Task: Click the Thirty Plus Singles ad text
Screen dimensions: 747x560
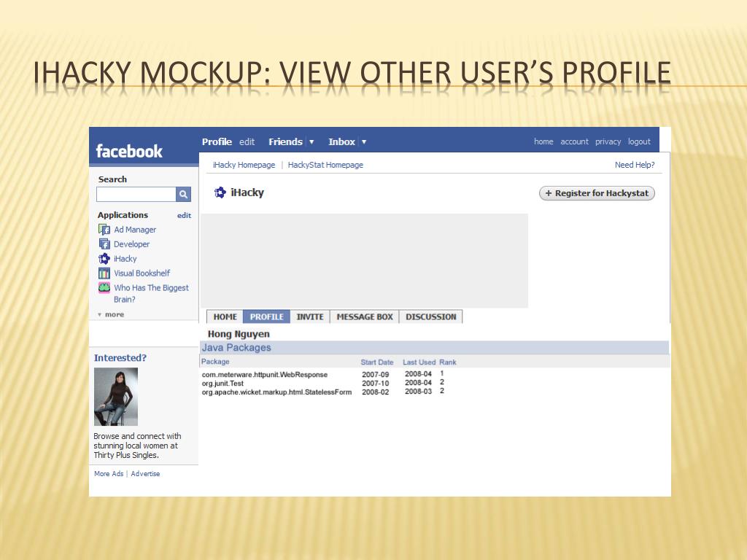Action: coord(137,446)
